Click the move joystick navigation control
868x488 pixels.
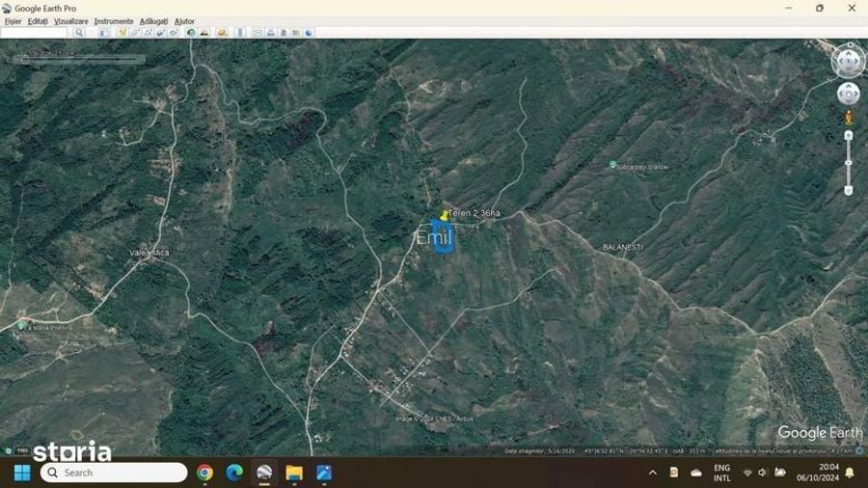848,94
